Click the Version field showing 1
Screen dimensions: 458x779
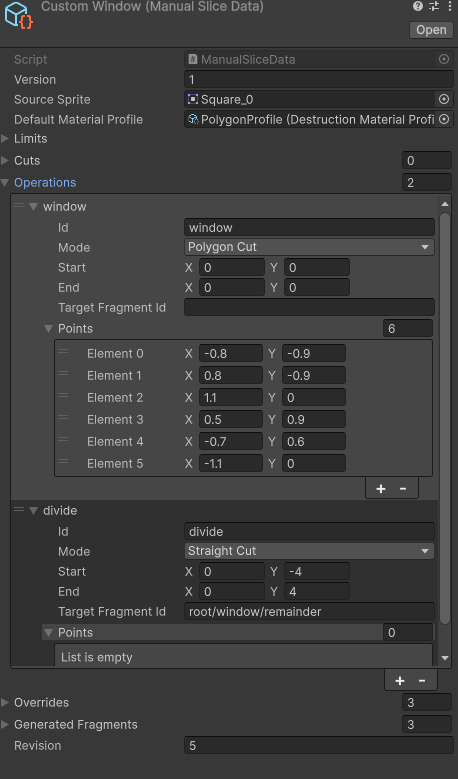pyautogui.click(x=318, y=79)
